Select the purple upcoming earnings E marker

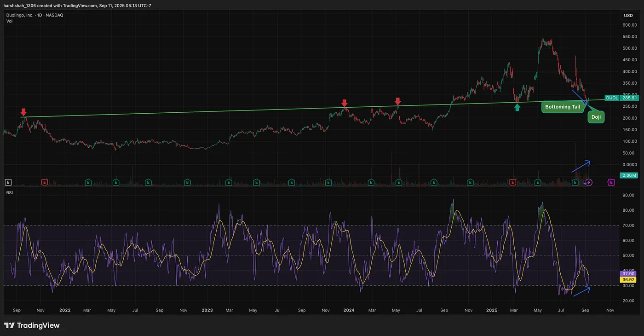(x=611, y=183)
